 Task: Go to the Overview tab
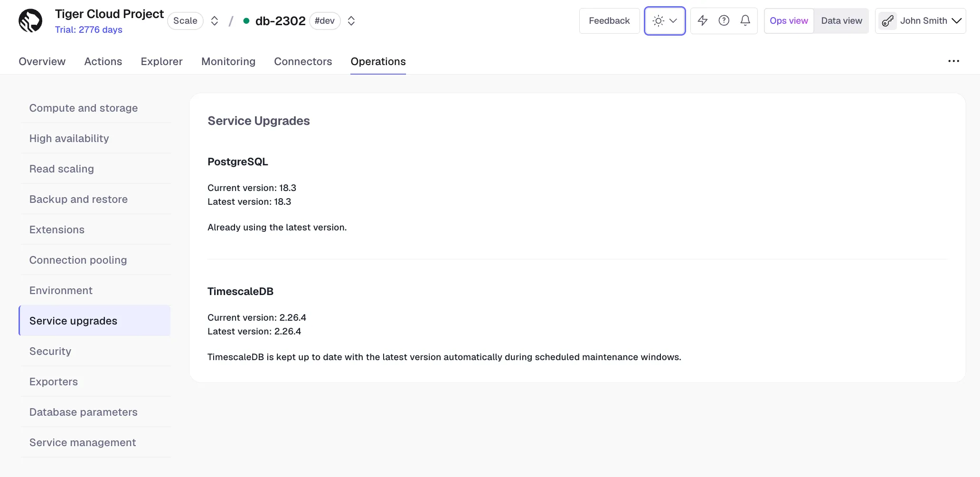[x=42, y=62]
